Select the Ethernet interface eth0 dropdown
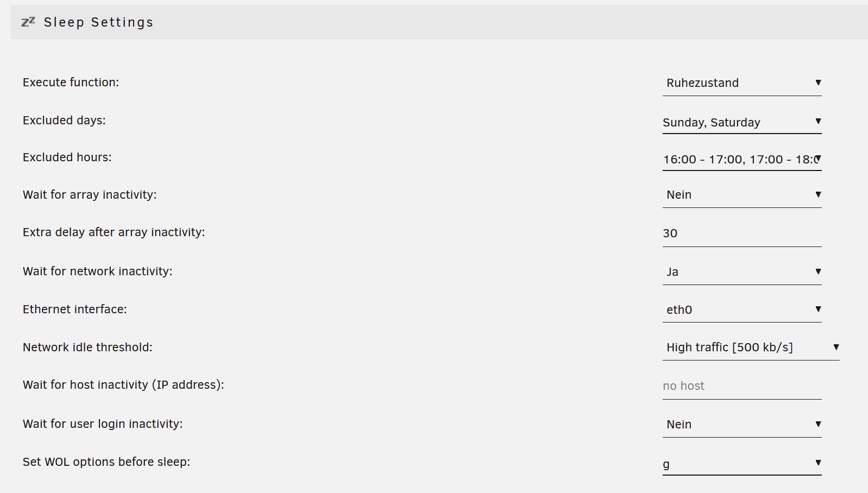The image size is (868, 493). click(x=742, y=309)
